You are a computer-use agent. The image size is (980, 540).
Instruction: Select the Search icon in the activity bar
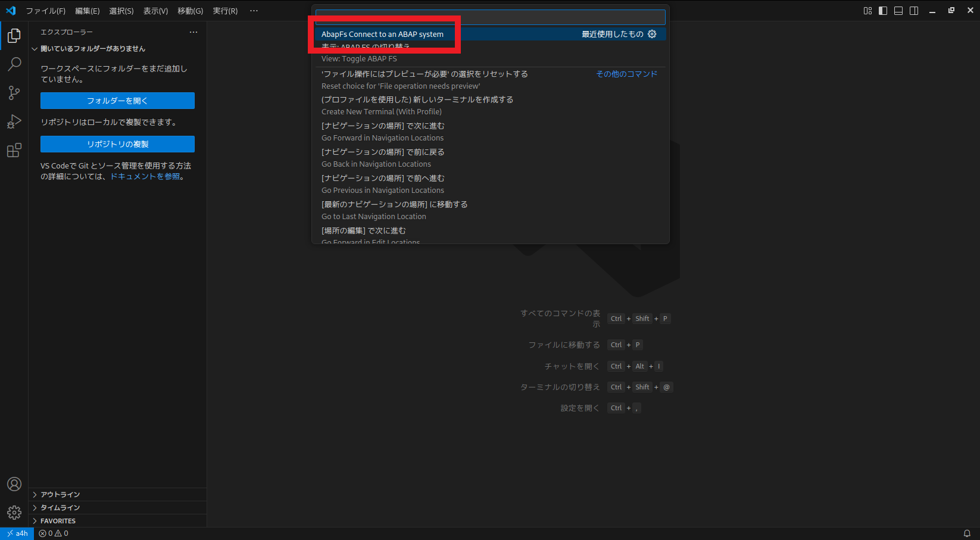pos(14,64)
